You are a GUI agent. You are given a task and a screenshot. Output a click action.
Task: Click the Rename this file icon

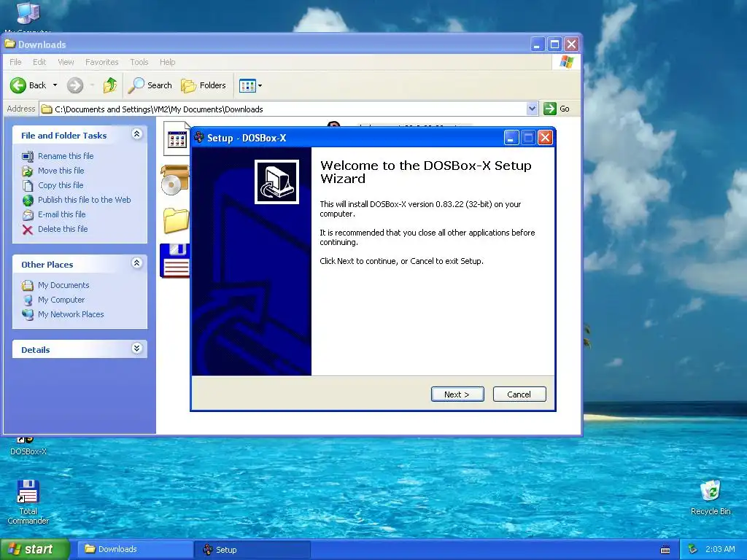pyautogui.click(x=28, y=156)
